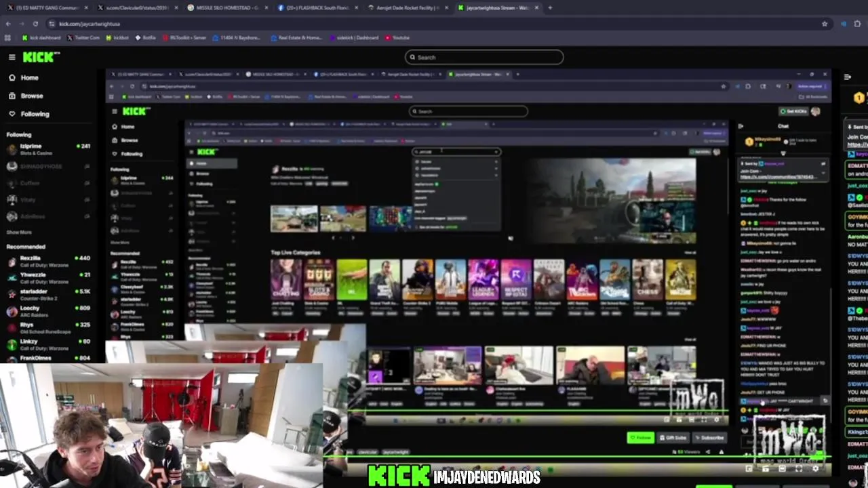Close the FLASHBACK South Florida tab
The width and height of the screenshot is (868, 488).
[356, 7]
